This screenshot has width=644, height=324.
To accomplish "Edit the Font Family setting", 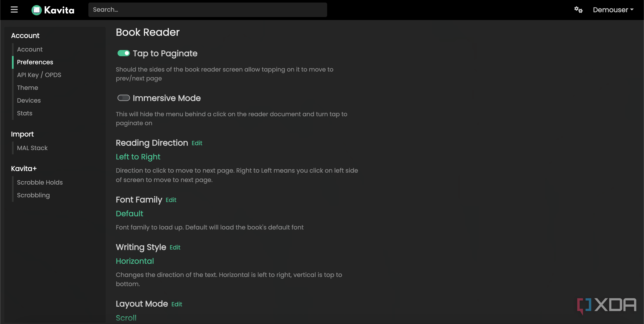I will (x=171, y=200).
